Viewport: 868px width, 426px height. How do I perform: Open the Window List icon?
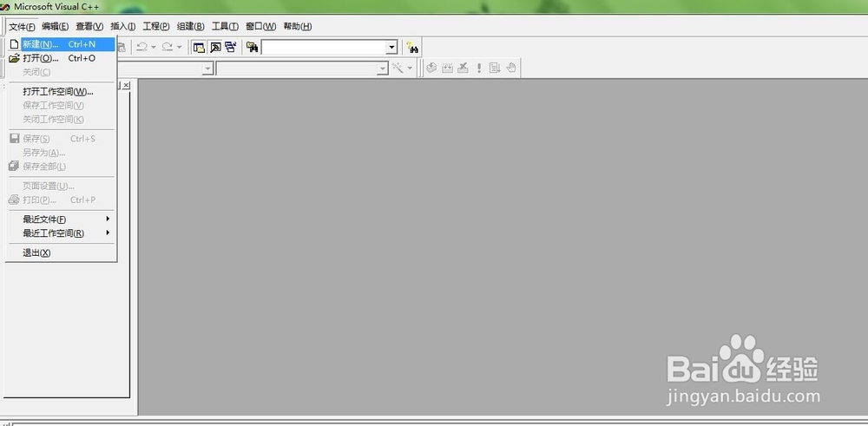coord(230,48)
